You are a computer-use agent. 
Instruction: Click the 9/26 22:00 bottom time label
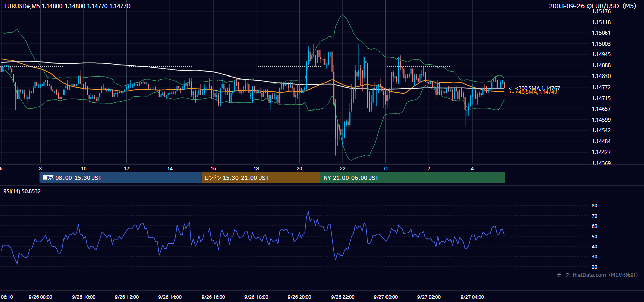pos(343,297)
